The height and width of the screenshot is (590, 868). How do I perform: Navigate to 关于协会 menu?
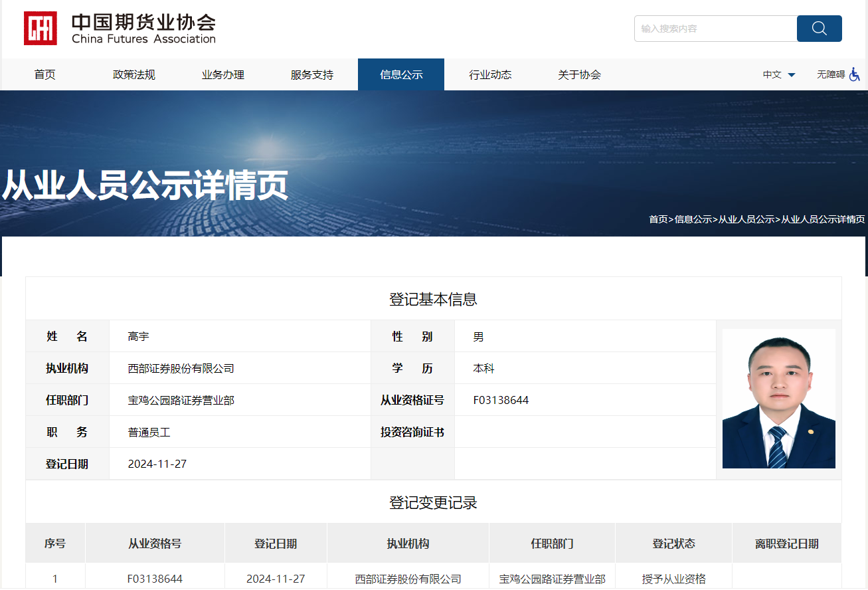[x=579, y=74]
